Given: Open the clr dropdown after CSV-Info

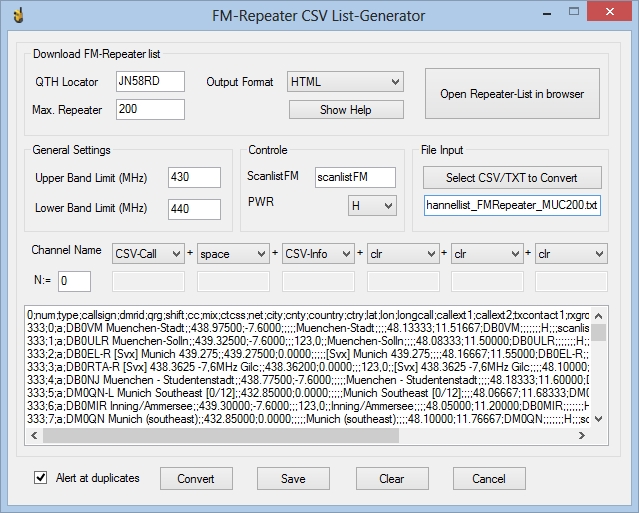Looking at the screenshot, I should coord(403,254).
